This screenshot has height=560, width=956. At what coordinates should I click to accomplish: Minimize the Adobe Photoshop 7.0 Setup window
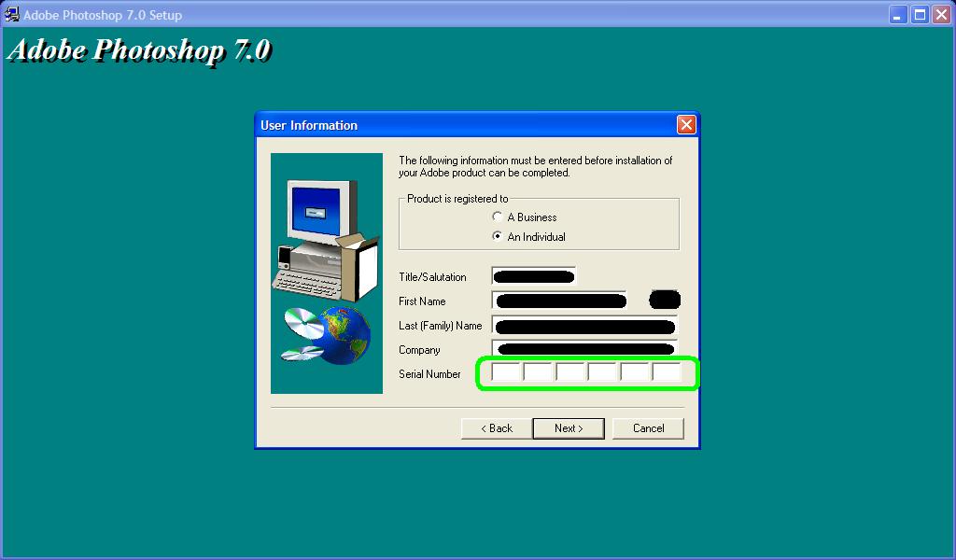pyautogui.click(x=897, y=15)
